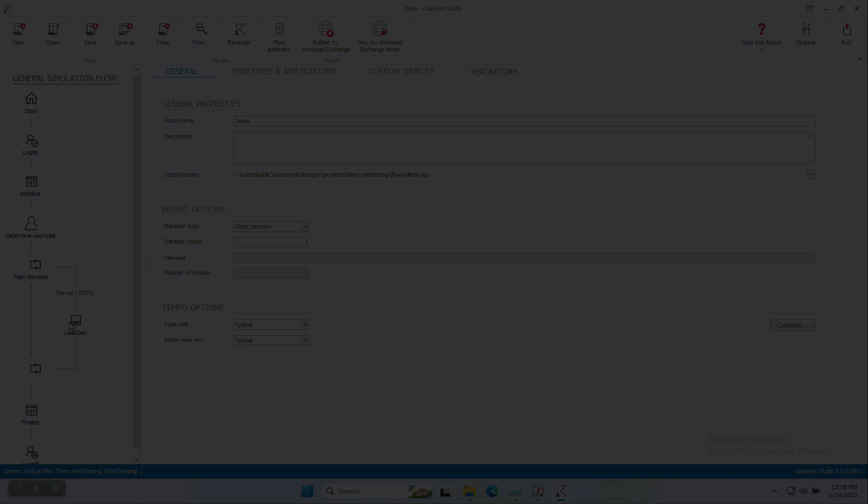Click the panel splitter handle dots

[x=150, y=264]
